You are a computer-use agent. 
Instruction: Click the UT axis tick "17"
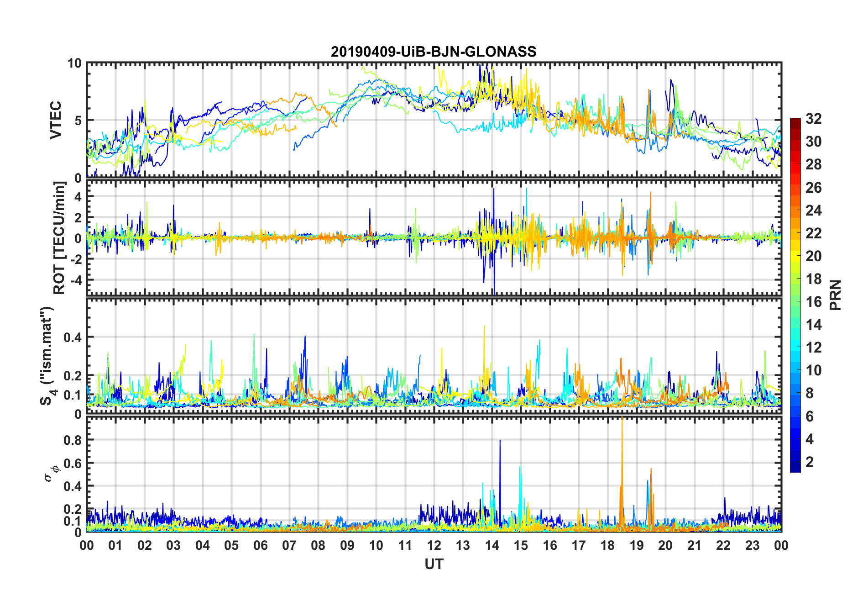[579, 545]
